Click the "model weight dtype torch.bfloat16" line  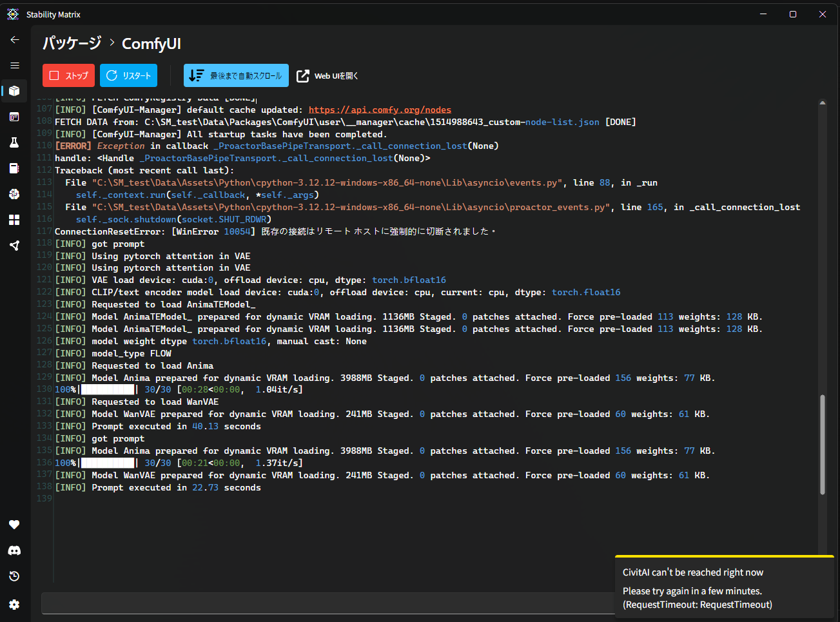pyautogui.click(x=211, y=342)
